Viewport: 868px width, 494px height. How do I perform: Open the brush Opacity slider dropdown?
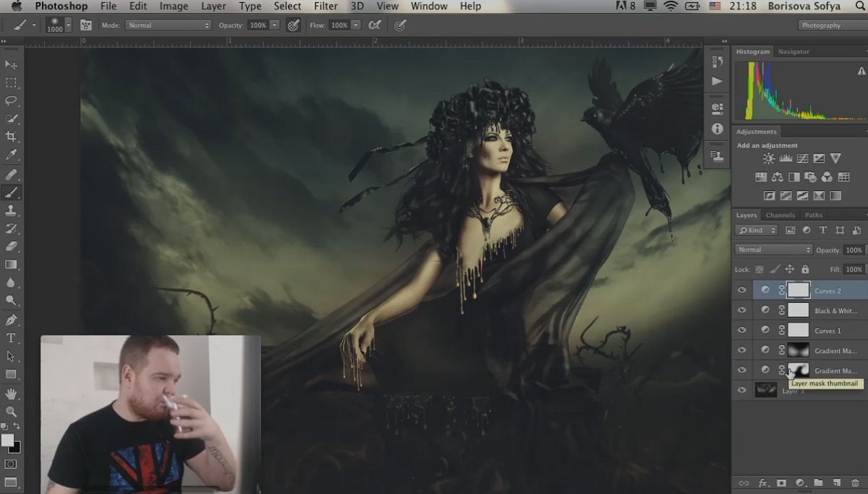pyautogui.click(x=275, y=25)
